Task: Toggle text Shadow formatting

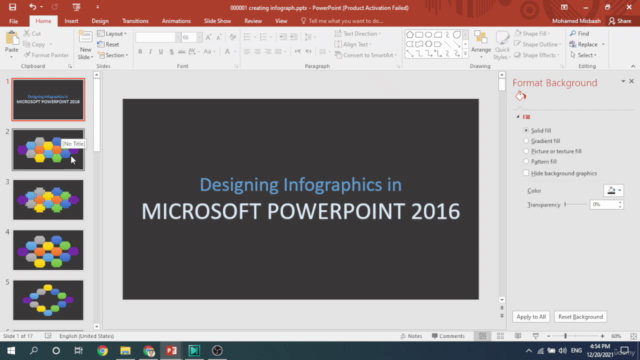Action: [171, 51]
